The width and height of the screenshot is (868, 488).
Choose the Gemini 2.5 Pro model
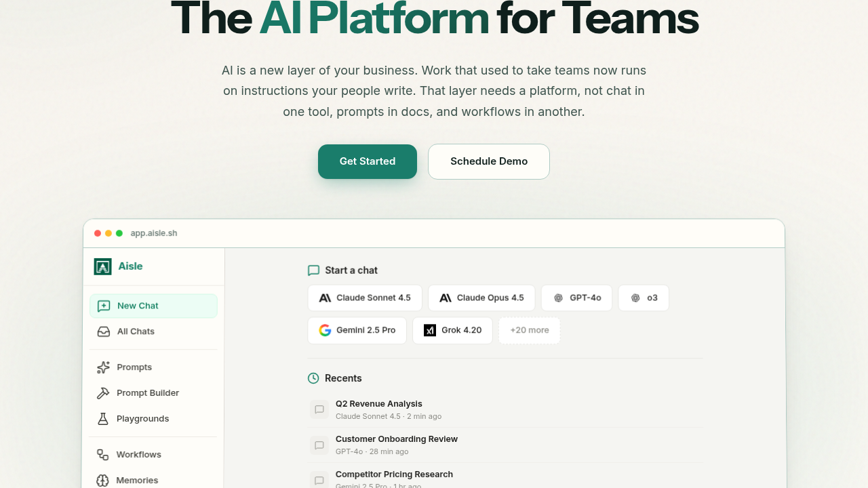coord(357,330)
